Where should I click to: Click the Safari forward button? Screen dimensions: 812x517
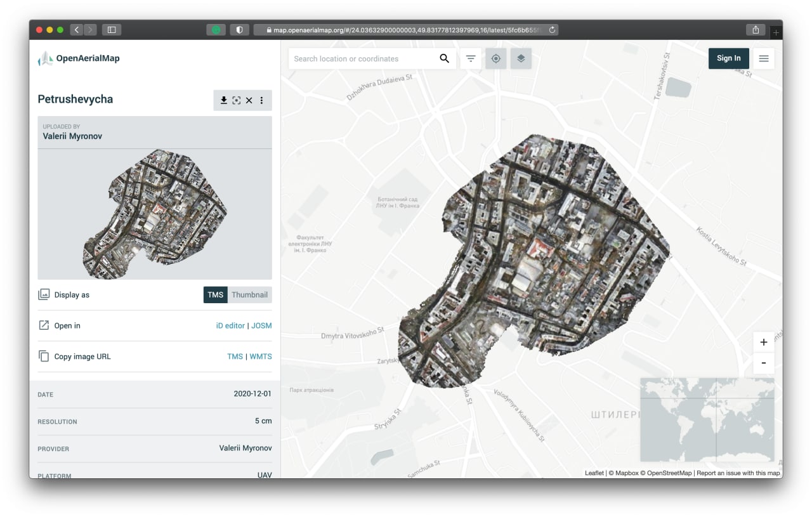[x=90, y=30]
